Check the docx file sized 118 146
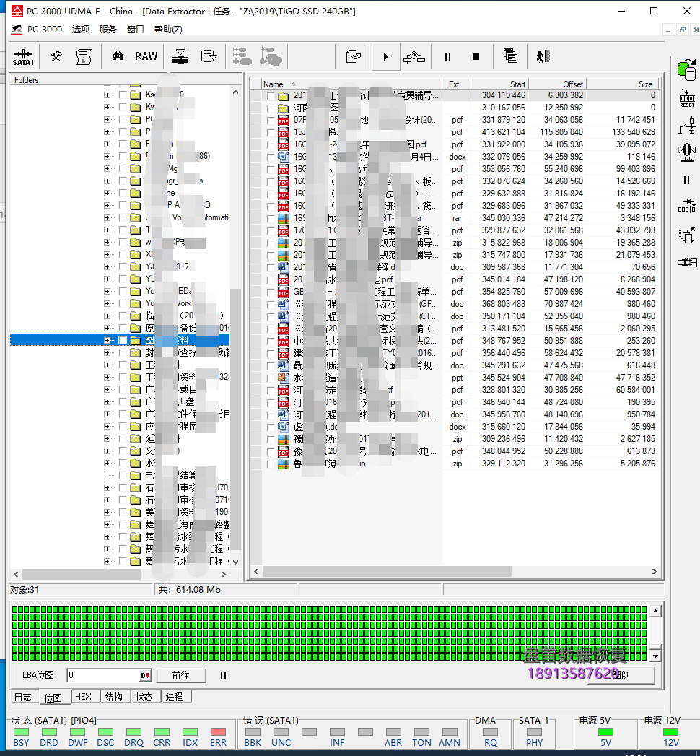This screenshot has height=756, width=700. [271, 157]
